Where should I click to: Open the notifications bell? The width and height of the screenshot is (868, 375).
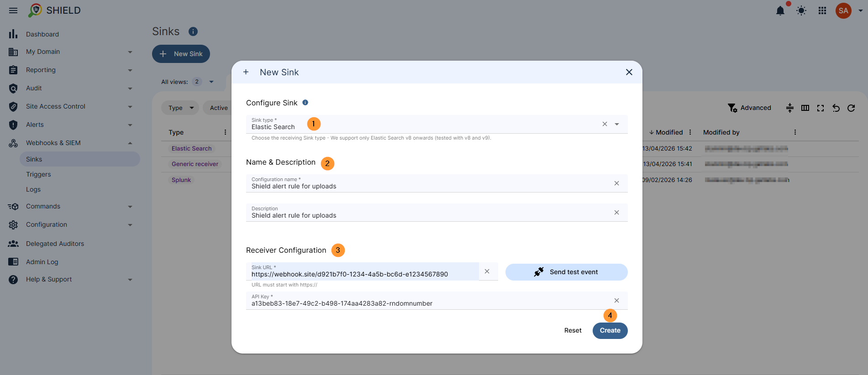[780, 10]
